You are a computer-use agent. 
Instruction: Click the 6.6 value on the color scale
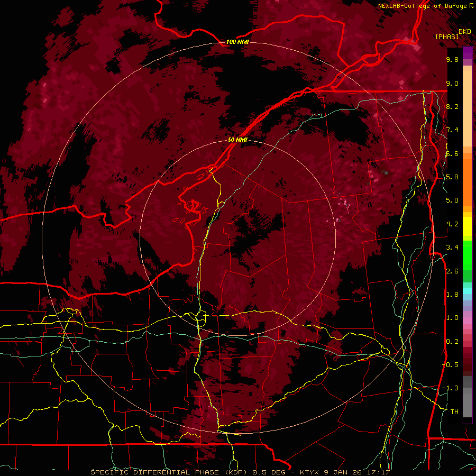click(452, 154)
